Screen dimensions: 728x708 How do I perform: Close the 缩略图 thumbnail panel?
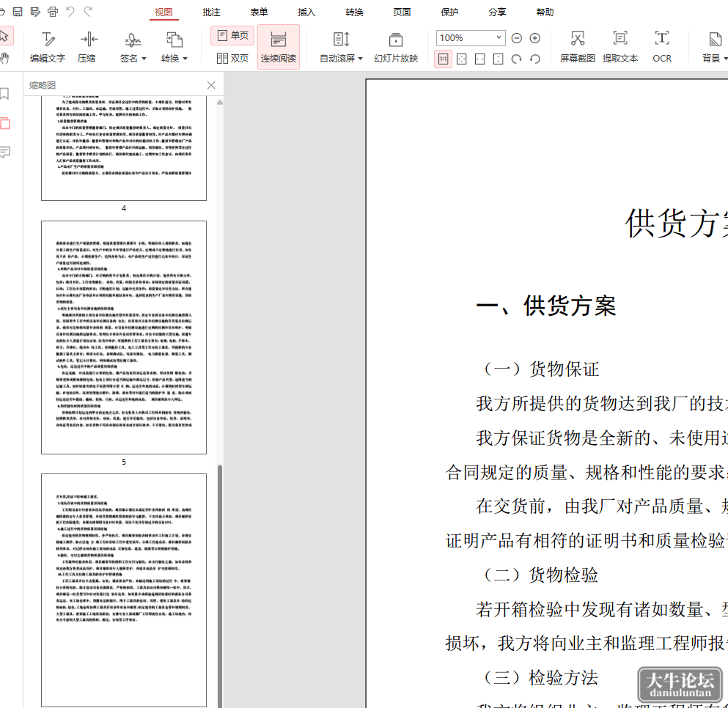[x=211, y=85]
